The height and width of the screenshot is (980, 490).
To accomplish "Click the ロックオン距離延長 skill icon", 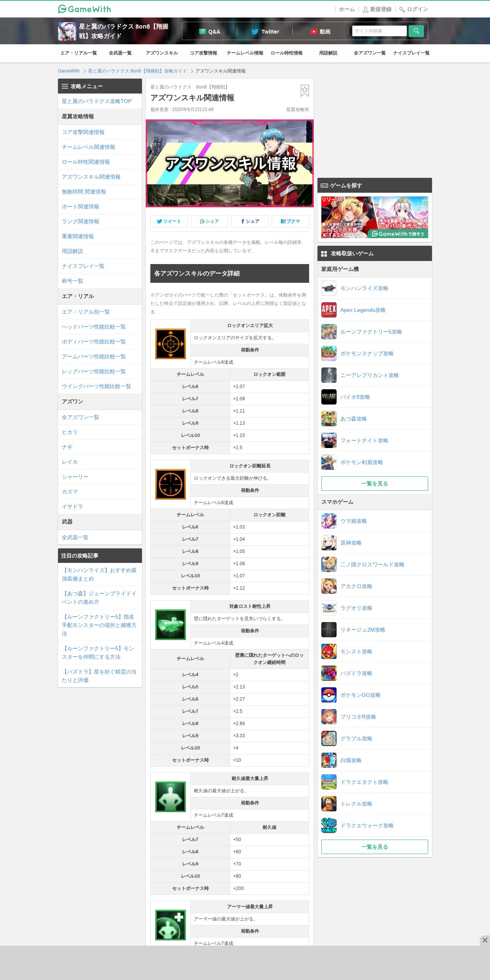I will click(x=170, y=484).
